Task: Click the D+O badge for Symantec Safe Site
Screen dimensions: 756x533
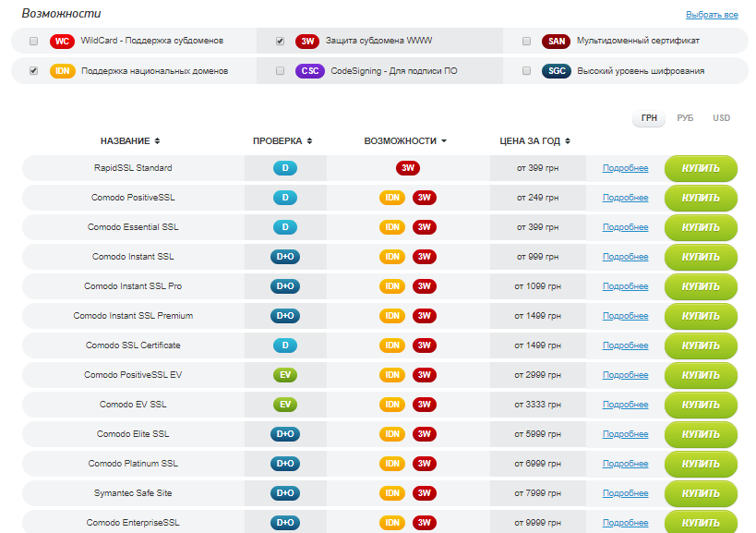Action: (x=285, y=493)
